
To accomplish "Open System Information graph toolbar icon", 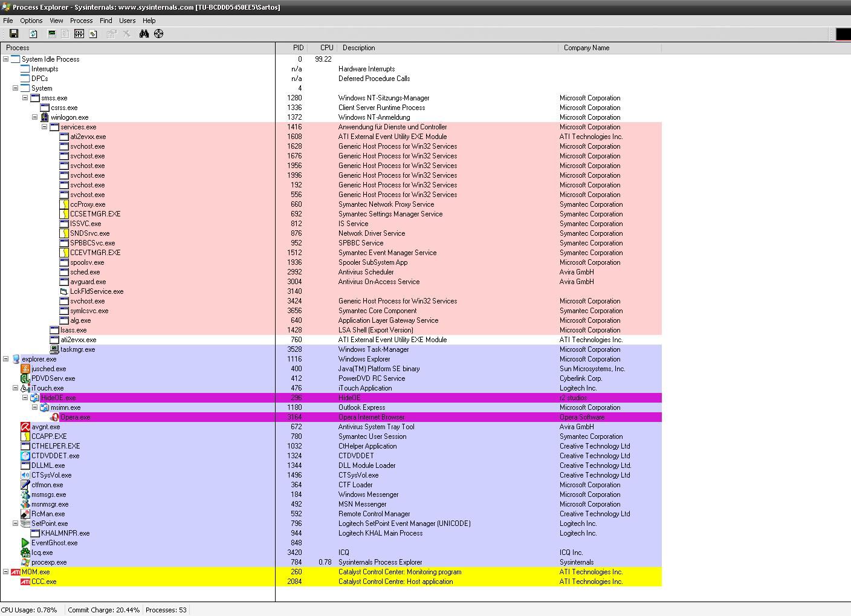I will pyautogui.click(x=52, y=34).
